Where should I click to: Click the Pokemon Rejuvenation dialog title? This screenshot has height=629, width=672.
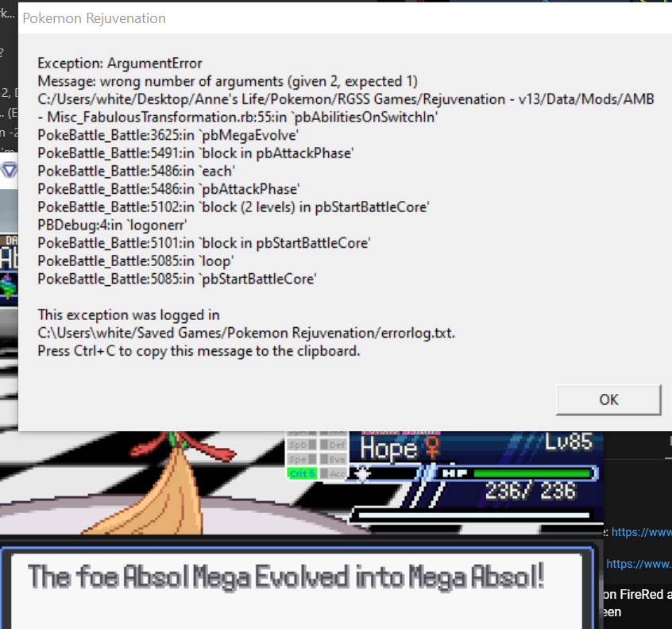coord(94,18)
